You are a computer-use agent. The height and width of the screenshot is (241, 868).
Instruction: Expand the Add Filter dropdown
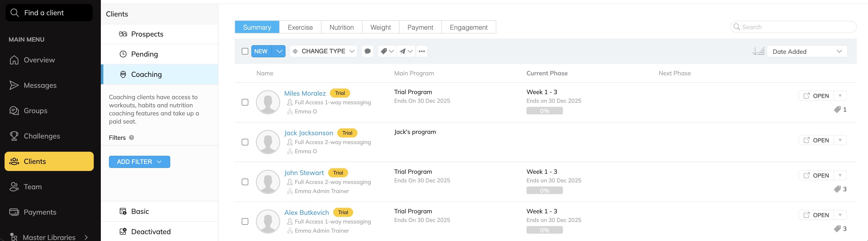139,162
